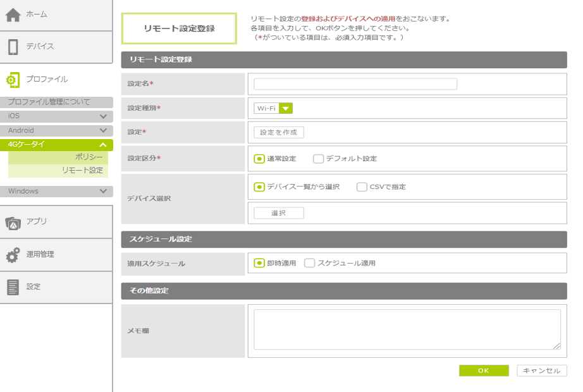The height and width of the screenshot is (392, 583).
Task: Collapse the 4Gケータイ section
Action: (x=103, y=145)
